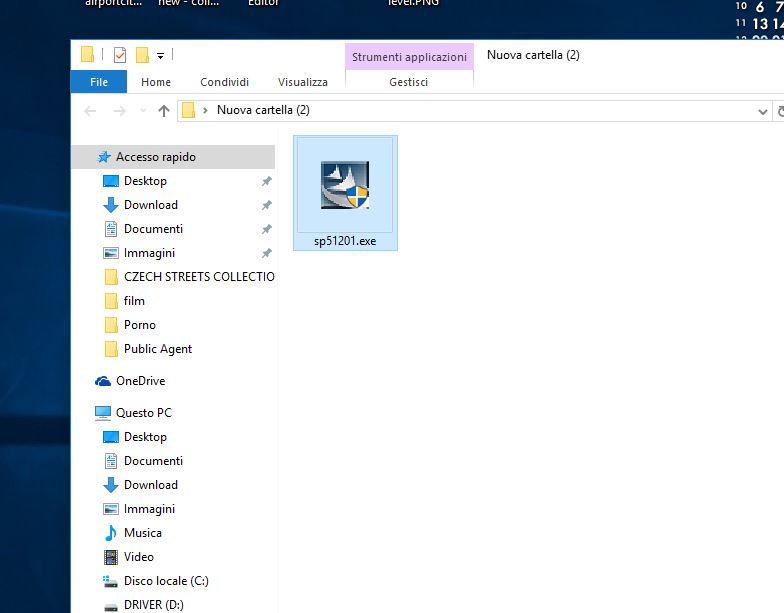Click the film folder icon

110,301
